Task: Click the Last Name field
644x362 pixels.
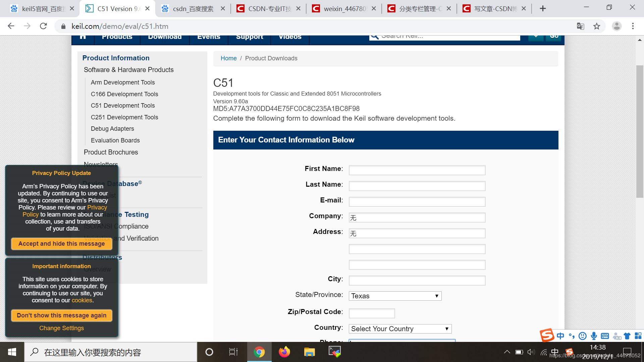Action: click(x=417, y=186)
